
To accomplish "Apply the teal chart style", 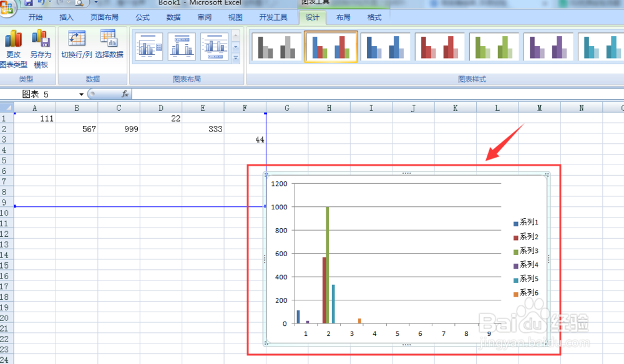I will 601,47.
